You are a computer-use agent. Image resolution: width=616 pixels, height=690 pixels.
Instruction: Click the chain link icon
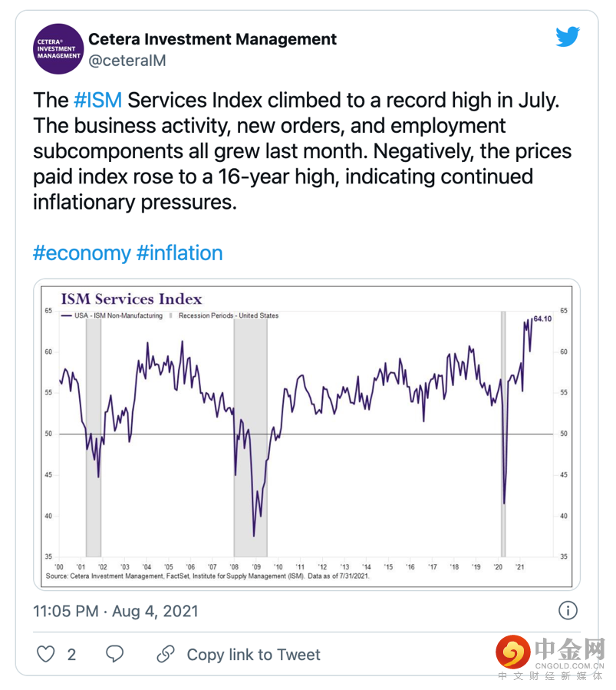(x=165, y=654)
